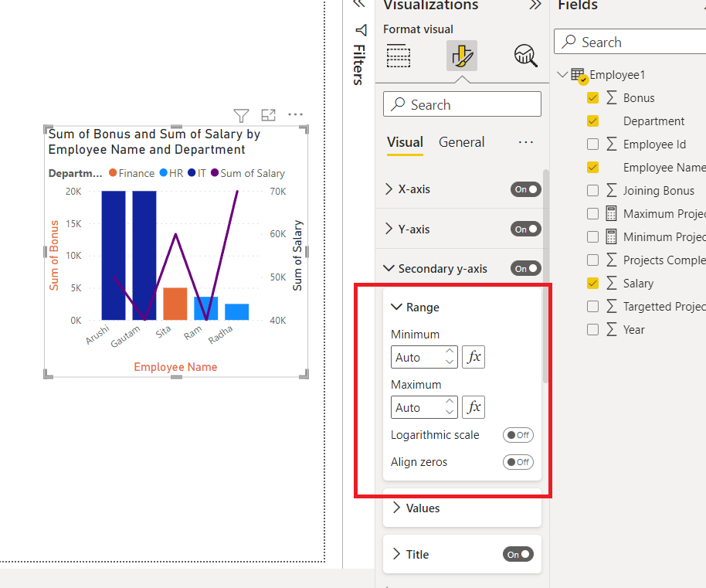Check the Joining Bonus checkbox
The image size is (706, 588).
[x=593, y=190]
